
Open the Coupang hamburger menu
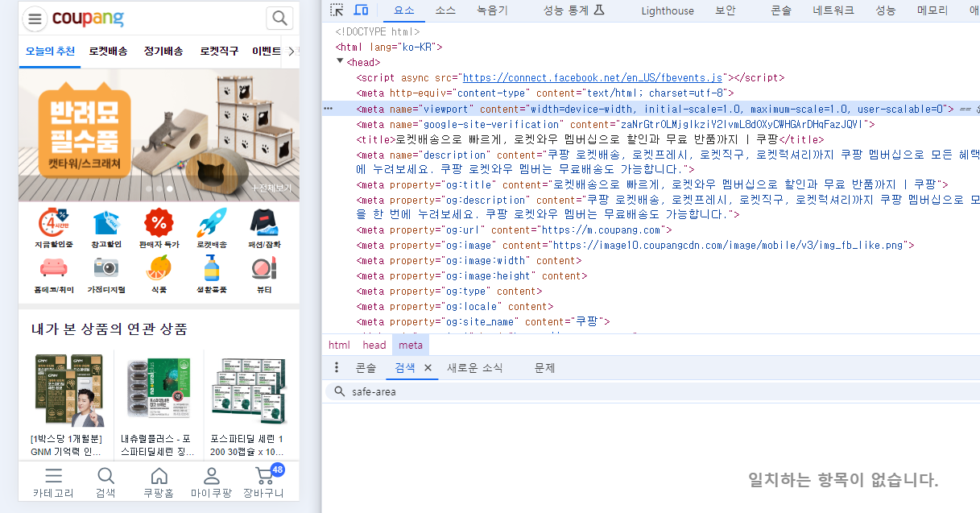[x=34, y=19]
